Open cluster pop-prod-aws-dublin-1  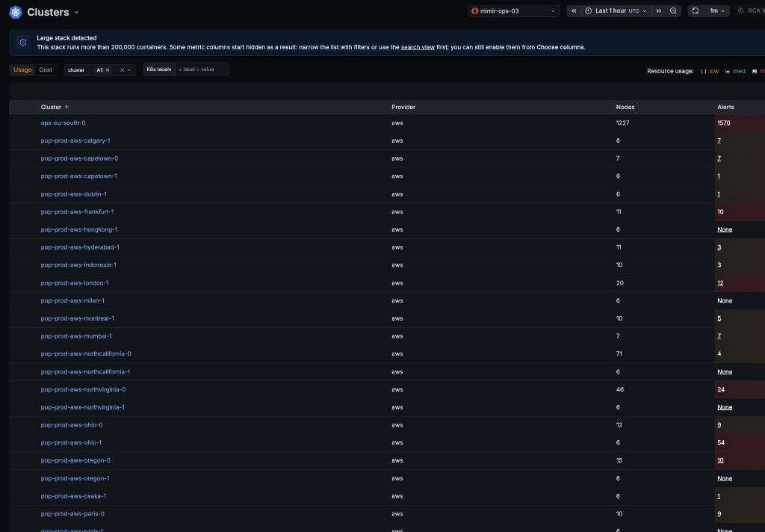(74, 194)
